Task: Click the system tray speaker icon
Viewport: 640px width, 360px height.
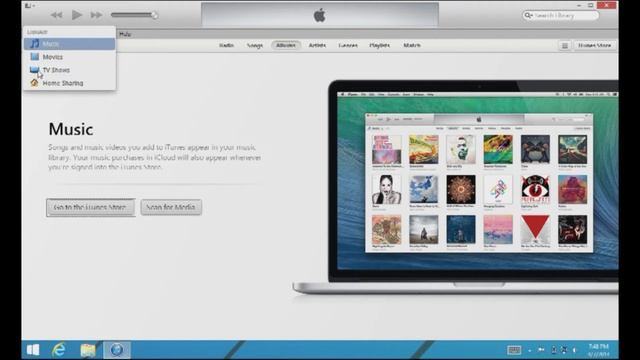Action: tap(575, 350)
